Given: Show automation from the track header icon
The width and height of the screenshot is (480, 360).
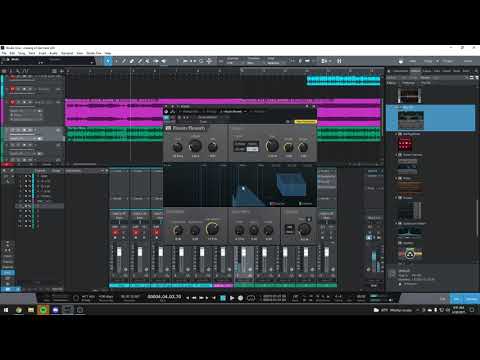Looking at the screenshot, I should click(25, 71).
